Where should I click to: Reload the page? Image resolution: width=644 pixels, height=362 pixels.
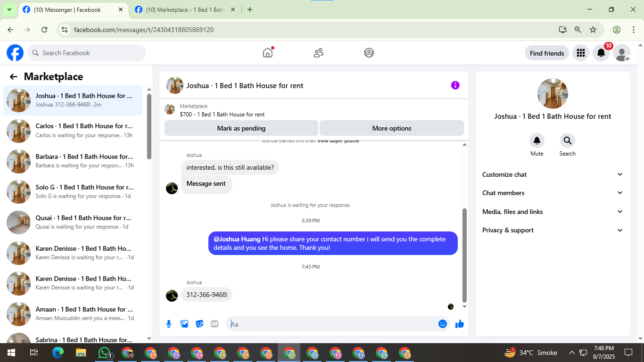[x=44, y=30]
